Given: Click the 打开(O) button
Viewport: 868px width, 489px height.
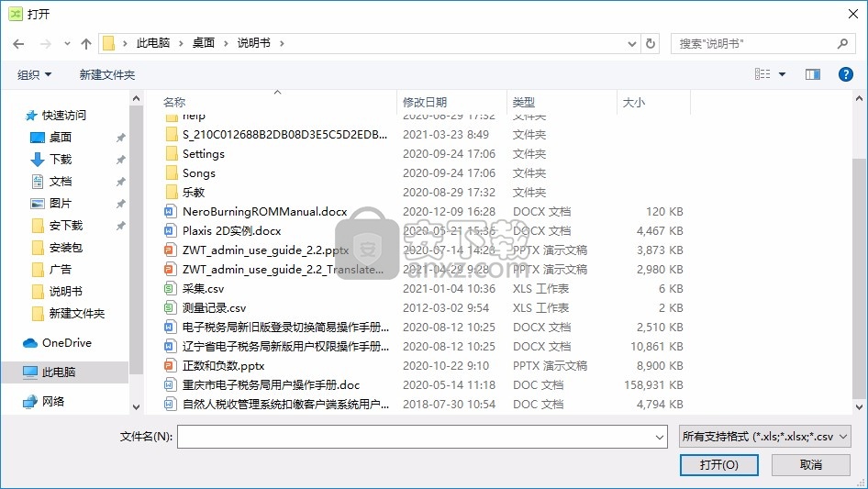Looking at the screenshot, I should click(718, 464).
